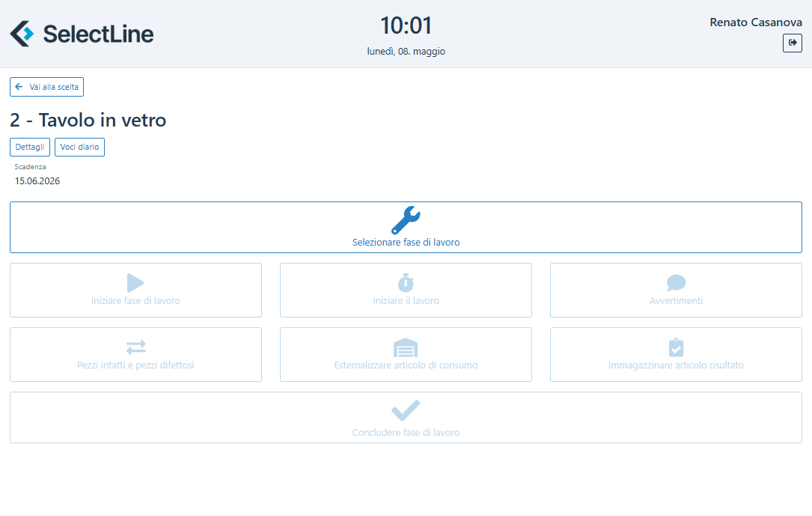Click the title 2 - Tavolo in vetro

88,120
